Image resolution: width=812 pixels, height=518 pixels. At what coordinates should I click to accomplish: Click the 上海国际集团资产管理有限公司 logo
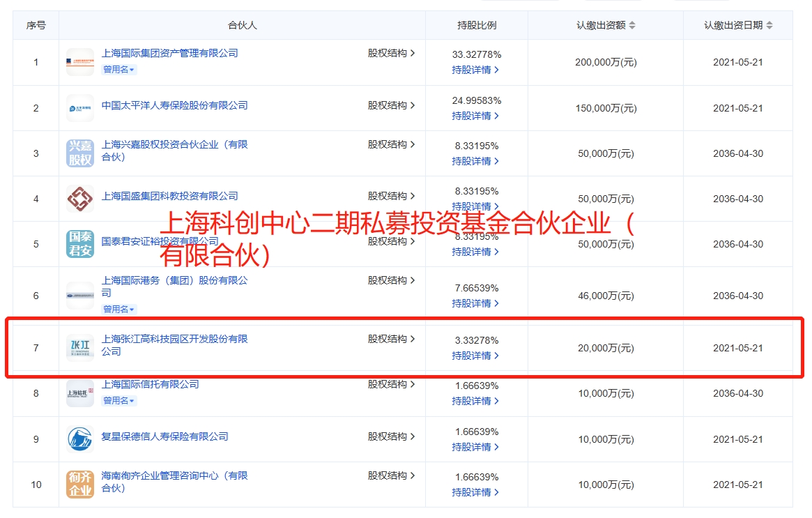pos(80,61)
